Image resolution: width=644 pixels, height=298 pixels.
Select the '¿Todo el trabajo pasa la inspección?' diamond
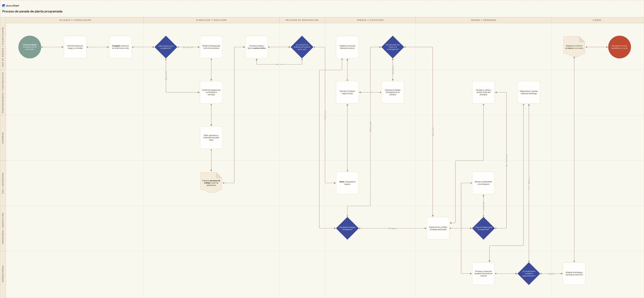click(483, 228)
